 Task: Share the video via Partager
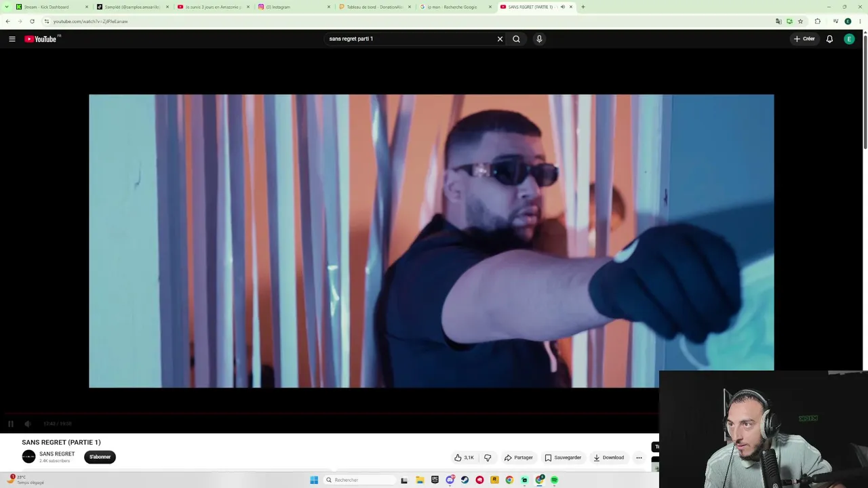519,457
